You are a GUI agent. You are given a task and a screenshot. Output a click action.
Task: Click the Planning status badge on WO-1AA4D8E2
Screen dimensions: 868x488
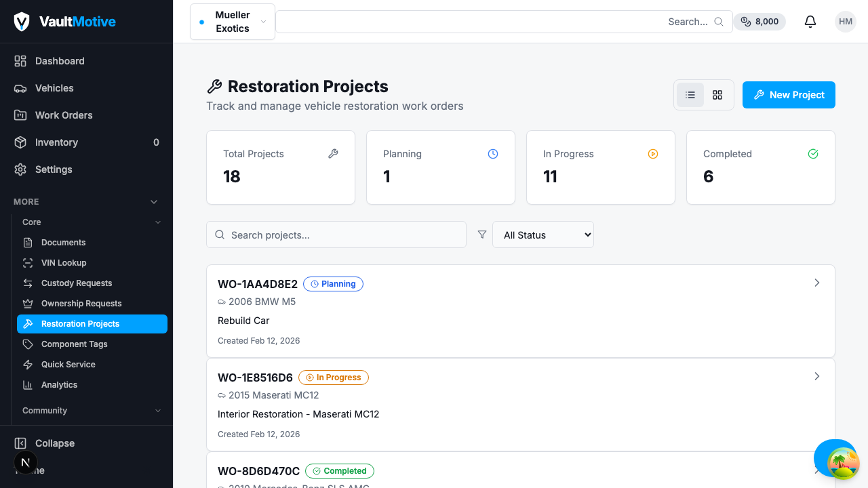click(x=333, y=284)
